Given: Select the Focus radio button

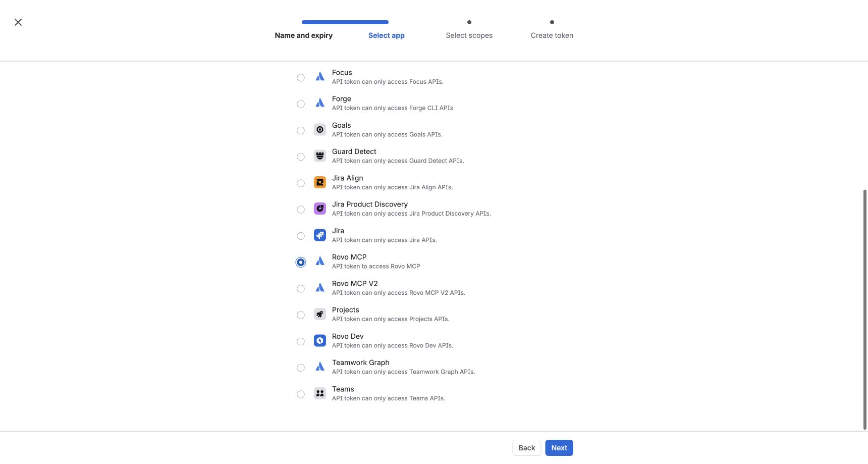Looking at the screenshot, I should [x=301, y=78].
